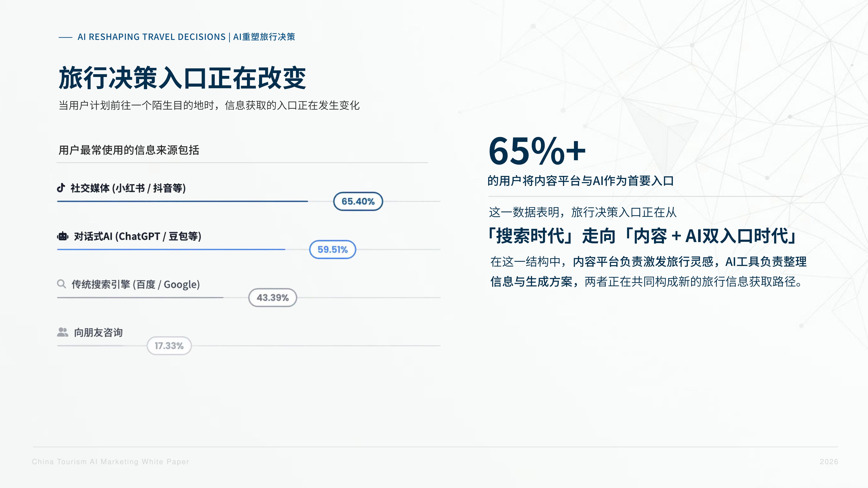Select the heading 旅行决策入口正在改变
The width and height of the screenshot is (868, 488).
pyautogui.click(x=182, y=78)
